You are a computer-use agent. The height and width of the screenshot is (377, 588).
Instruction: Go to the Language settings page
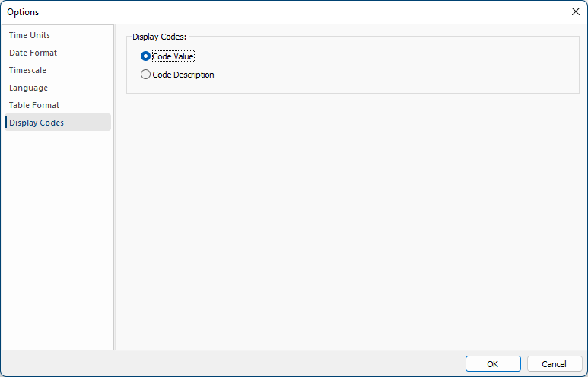28,88
